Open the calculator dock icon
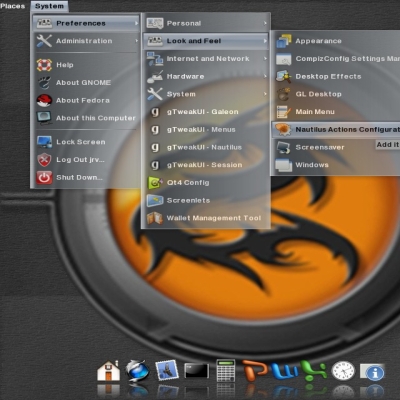This screenshot has width=400, height=400. pos(226,371)
